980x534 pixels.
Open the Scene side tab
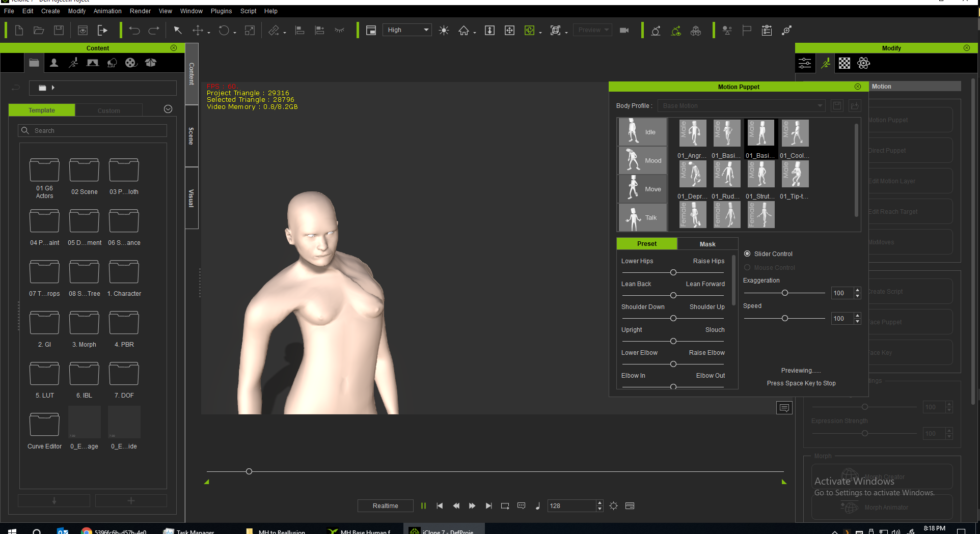click(x=192, y=136)
